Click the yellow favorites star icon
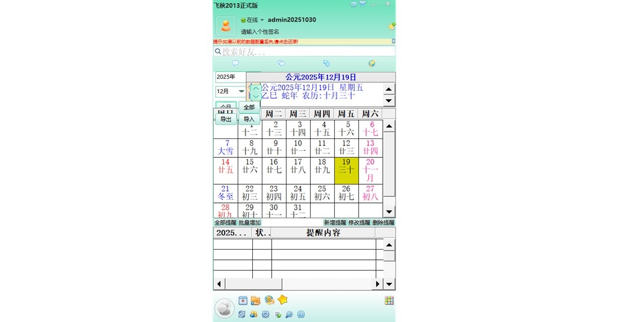This screenshot has width=644, height=322. coord(282,299)
